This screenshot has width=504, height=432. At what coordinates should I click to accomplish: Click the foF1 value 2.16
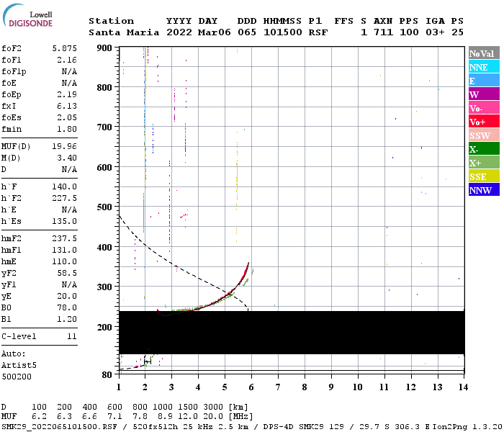(67, 60)
